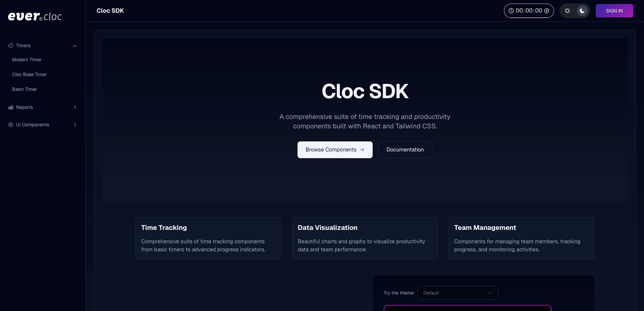Screen dimensions: 644x311
Task: Click the arrow icon in Browse Components
Action: pos(362,150)
